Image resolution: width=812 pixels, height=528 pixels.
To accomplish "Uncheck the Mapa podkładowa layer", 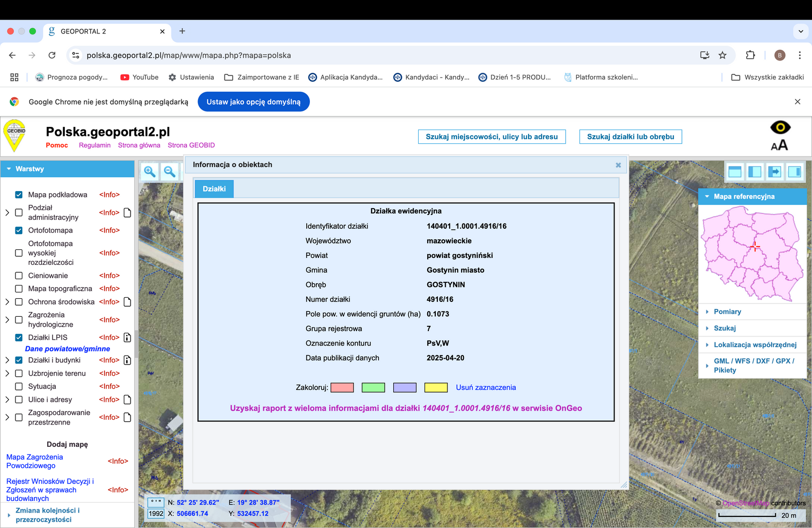I will click(19, 195).
